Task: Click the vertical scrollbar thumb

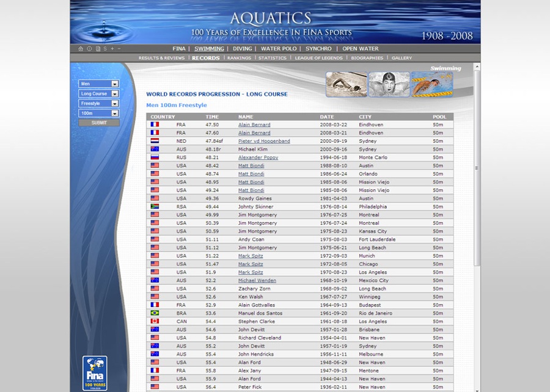Action: tap(477, 168)
